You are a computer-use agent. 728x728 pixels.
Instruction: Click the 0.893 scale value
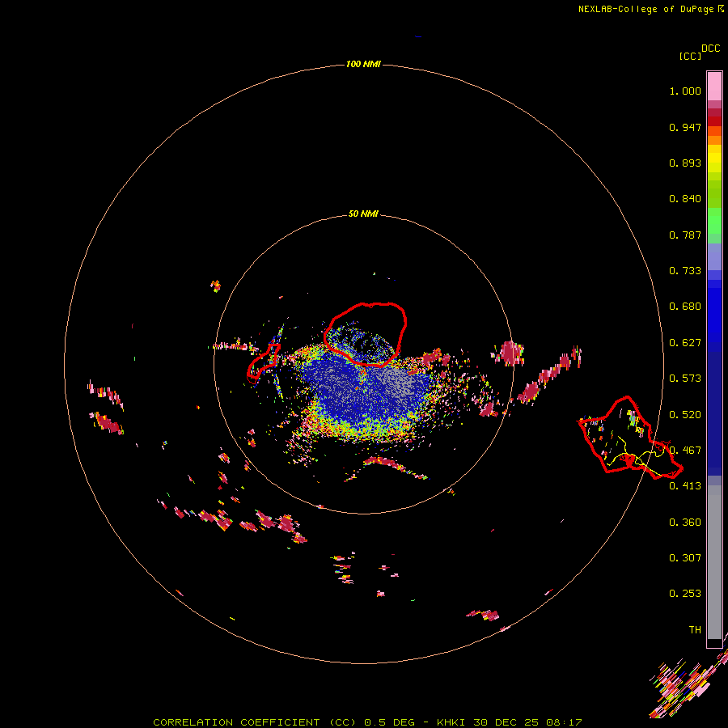pyautogui.click(x=685, y=163)
